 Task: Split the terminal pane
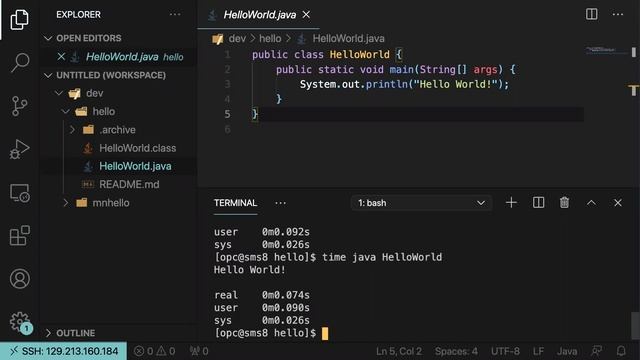click(x=538, y=202)
